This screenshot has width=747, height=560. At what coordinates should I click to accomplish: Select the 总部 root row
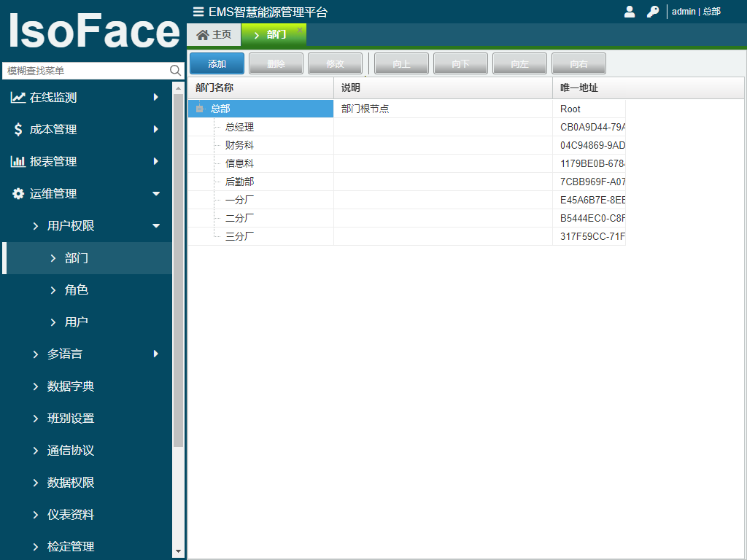point(406,109)
